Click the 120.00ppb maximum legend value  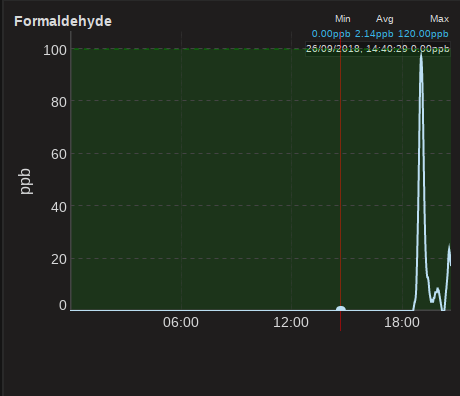(x=423, y=34)
